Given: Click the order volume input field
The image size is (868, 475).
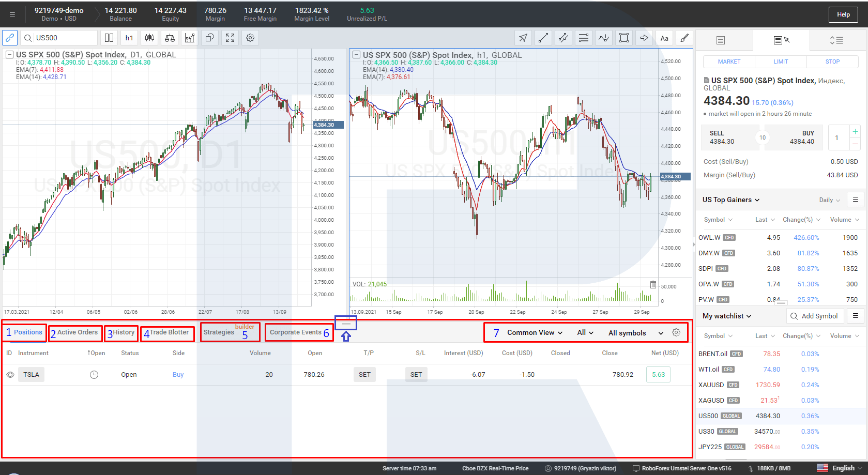Looking at the screenshot, I should click(x=838, y=138).
